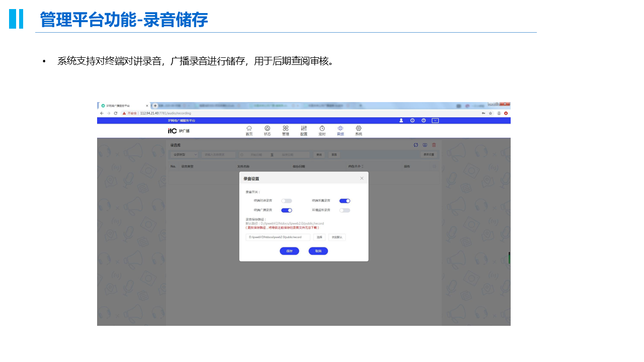The width and height of the screenshot is (644, 362).
Task: Click the red delete trash icon in 录音库
Action: coord(434,145)
